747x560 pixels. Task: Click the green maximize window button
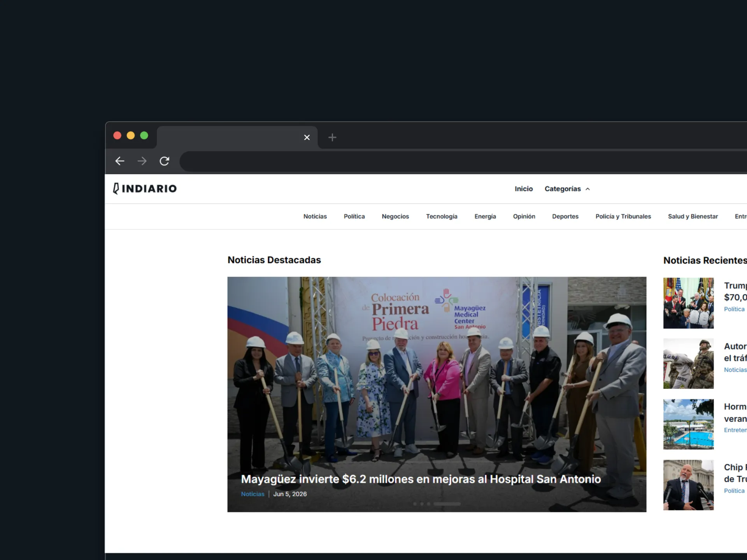pyautogui.click(x=144, y=135)
